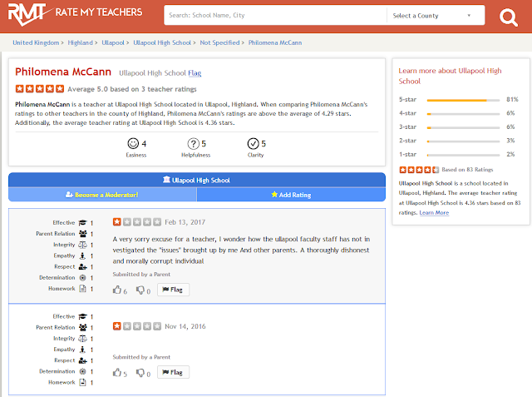This screenshot has width=532, height=397.
Task: Click the Clarity checkmark icon
Action: tap(253, 144)
